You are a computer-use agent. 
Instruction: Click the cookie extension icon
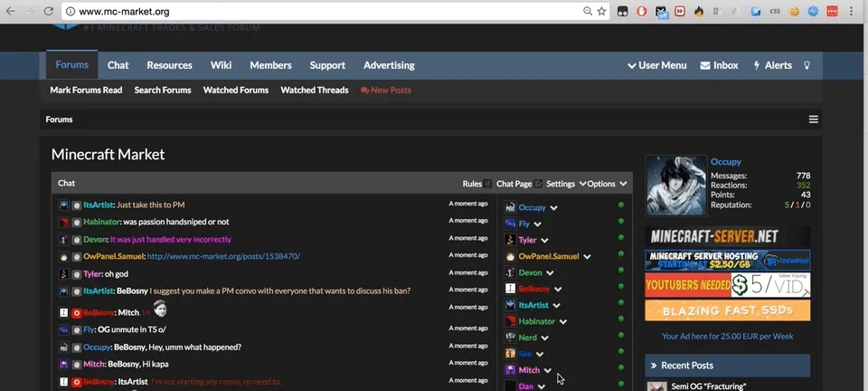(x=795, y=11)
